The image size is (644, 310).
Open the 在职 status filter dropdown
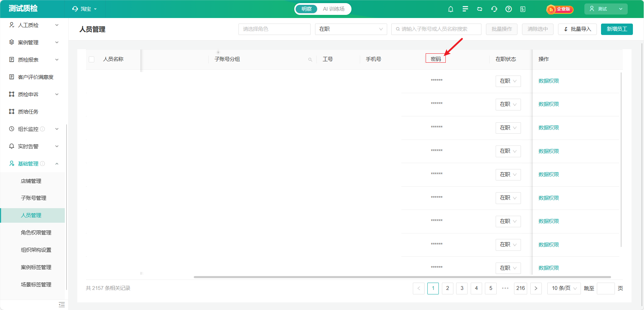tap(351, 29)
